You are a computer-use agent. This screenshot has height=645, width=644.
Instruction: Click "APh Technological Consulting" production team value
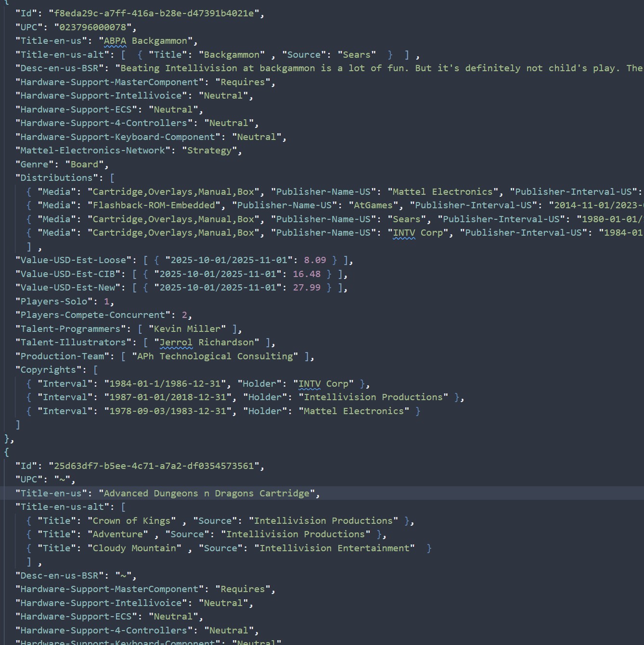(x=215, y=356)
